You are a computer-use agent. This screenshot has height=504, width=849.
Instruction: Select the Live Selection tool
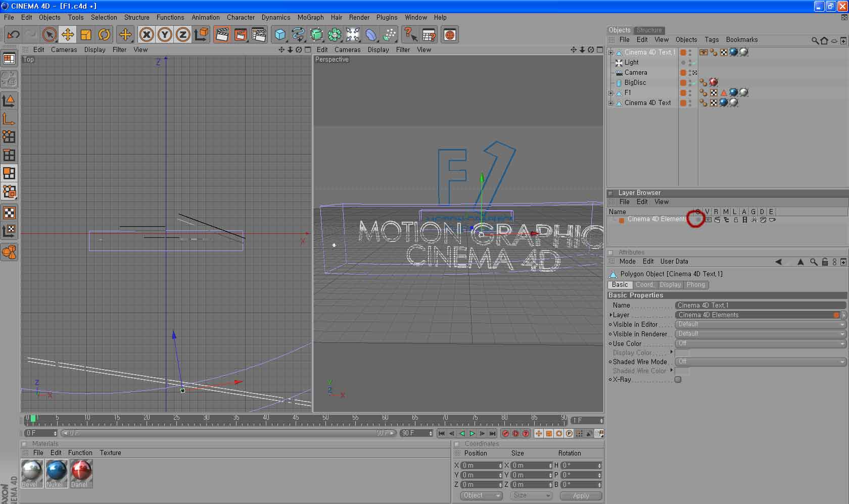tap(49, 35)
